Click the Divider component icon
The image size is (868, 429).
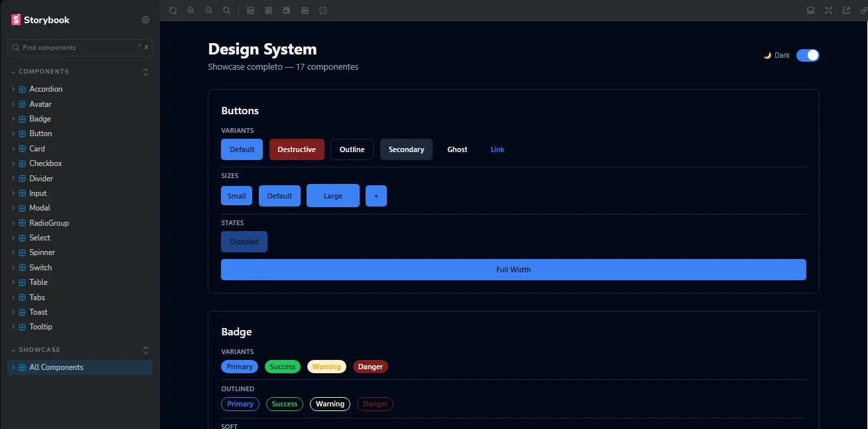pos(23,179)
